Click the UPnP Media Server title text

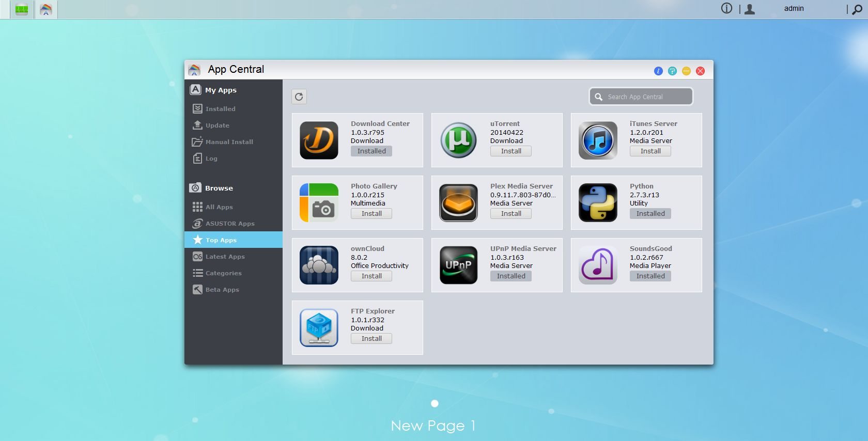(x=523, y=249)
